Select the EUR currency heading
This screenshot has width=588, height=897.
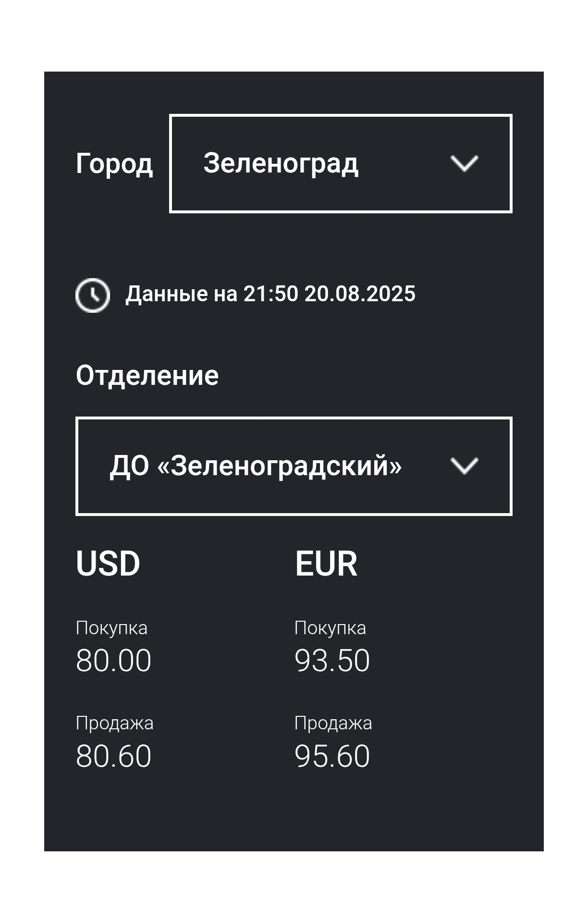[x=326, y=564]
